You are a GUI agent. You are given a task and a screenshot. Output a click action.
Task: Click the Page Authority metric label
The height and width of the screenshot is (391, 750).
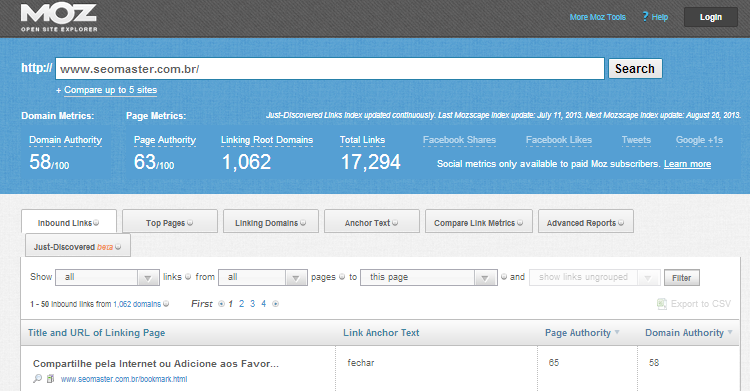tap(165, 140)
